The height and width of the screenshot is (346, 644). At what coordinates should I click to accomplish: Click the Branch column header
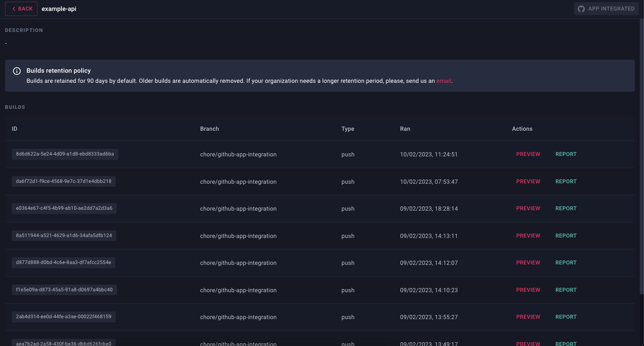point(209,129)
